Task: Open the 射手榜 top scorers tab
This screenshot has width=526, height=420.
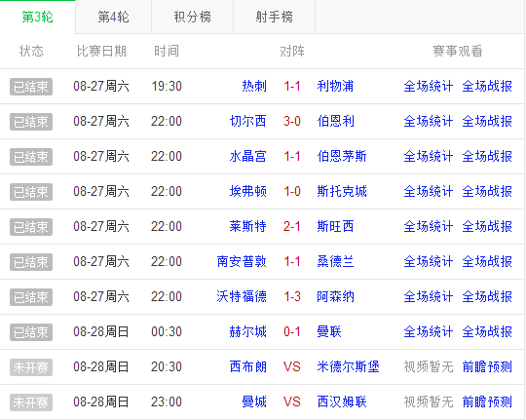Action: tap(274, 17)
